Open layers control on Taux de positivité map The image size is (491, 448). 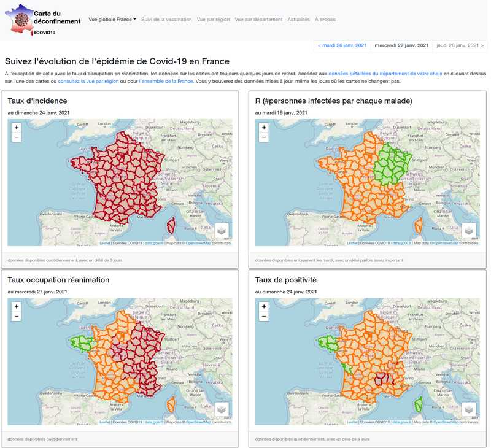[469, 409]
